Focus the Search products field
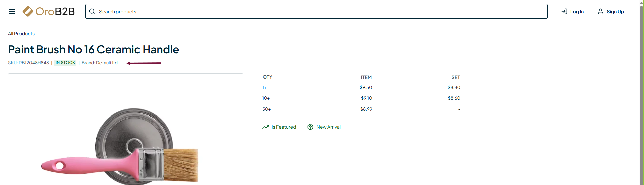 click(x=319, y=11)
